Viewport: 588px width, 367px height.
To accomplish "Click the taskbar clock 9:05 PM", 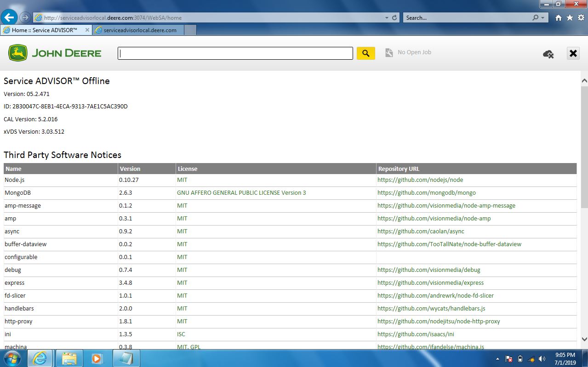I will click(565, 355).
